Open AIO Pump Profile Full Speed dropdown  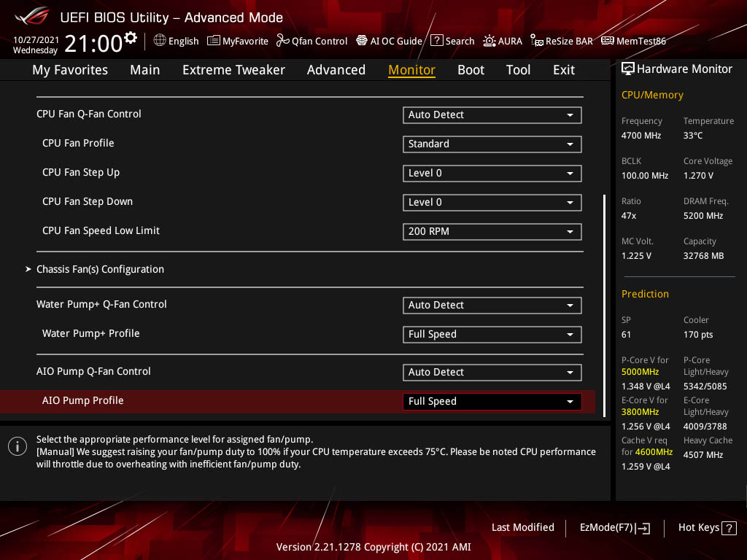click(x=492, y=402)
